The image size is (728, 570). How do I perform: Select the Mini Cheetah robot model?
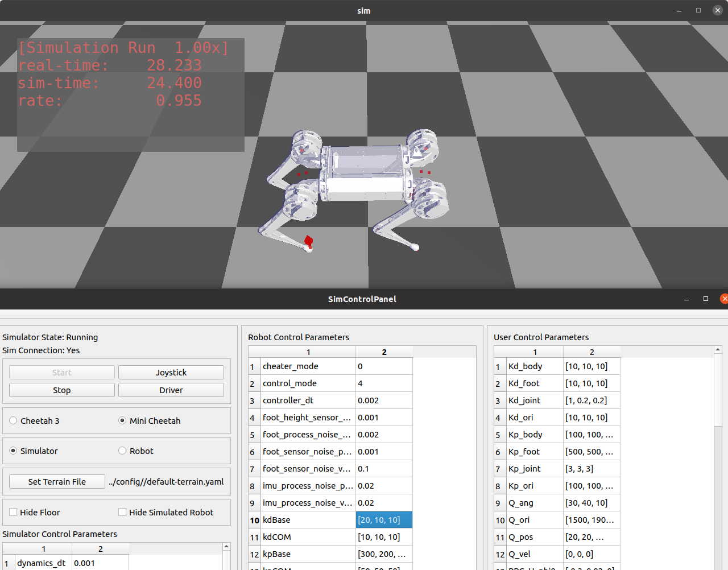[x=122, y=420]
